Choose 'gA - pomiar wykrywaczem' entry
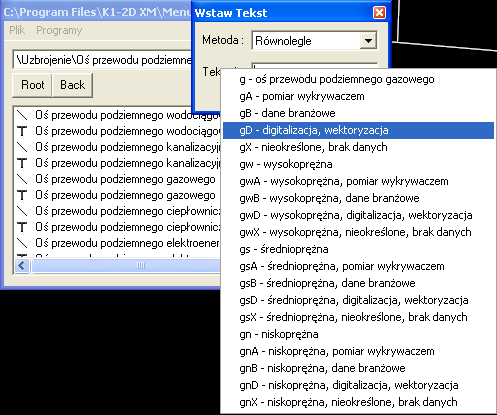The image size is (497, 415). point(358,96)
